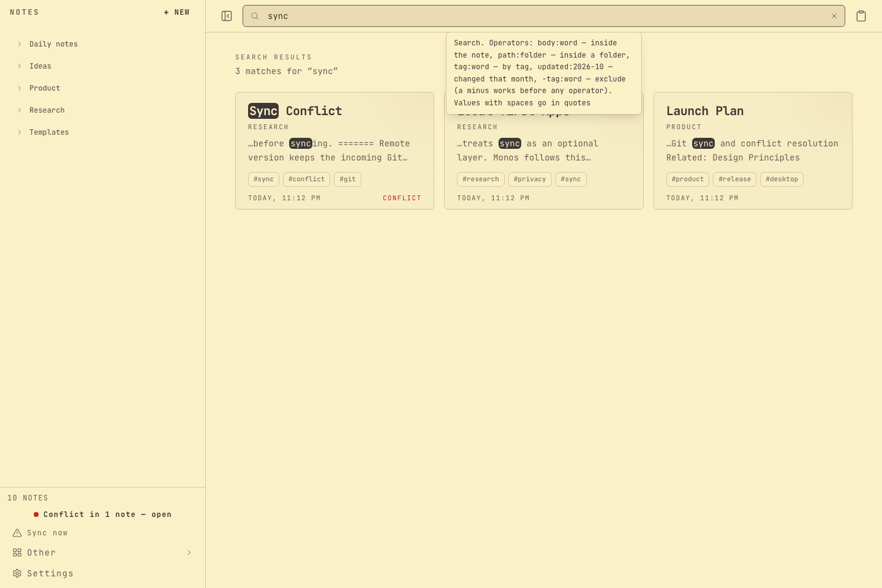
Task: Click the Settings gear icon
Action: click(x=17, y=573)
